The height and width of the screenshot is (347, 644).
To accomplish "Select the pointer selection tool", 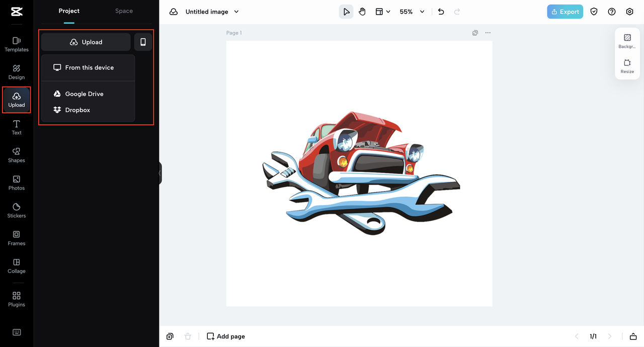I will 346,12.
